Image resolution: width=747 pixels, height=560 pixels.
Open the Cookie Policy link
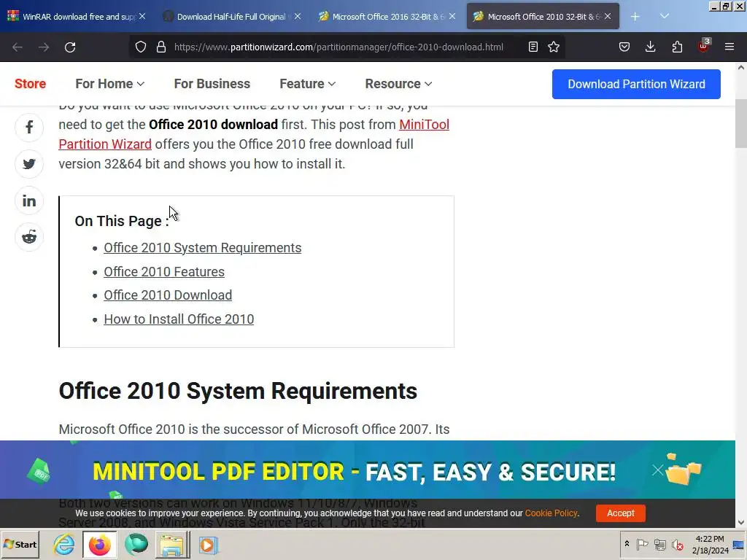pos(551,513)
